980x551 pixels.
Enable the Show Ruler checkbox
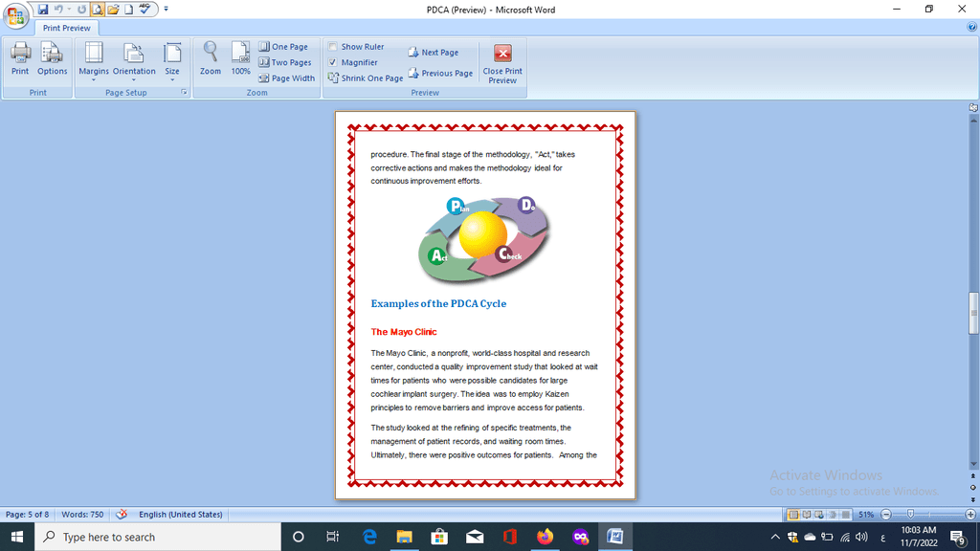(332, 47)
